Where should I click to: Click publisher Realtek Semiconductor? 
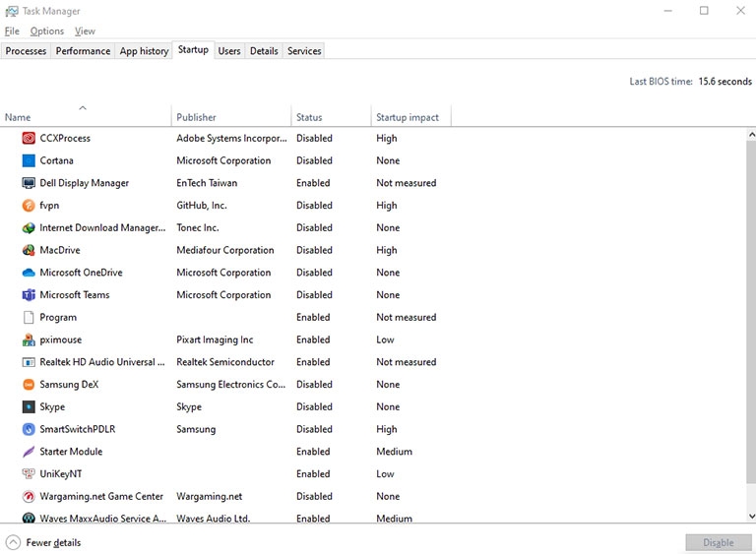pyautogui.click(x=225, y=362)
